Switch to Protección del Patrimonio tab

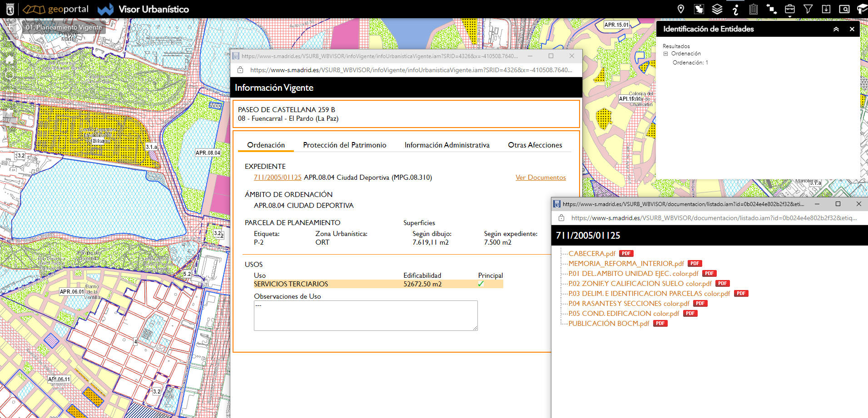(x=344, y=145)
